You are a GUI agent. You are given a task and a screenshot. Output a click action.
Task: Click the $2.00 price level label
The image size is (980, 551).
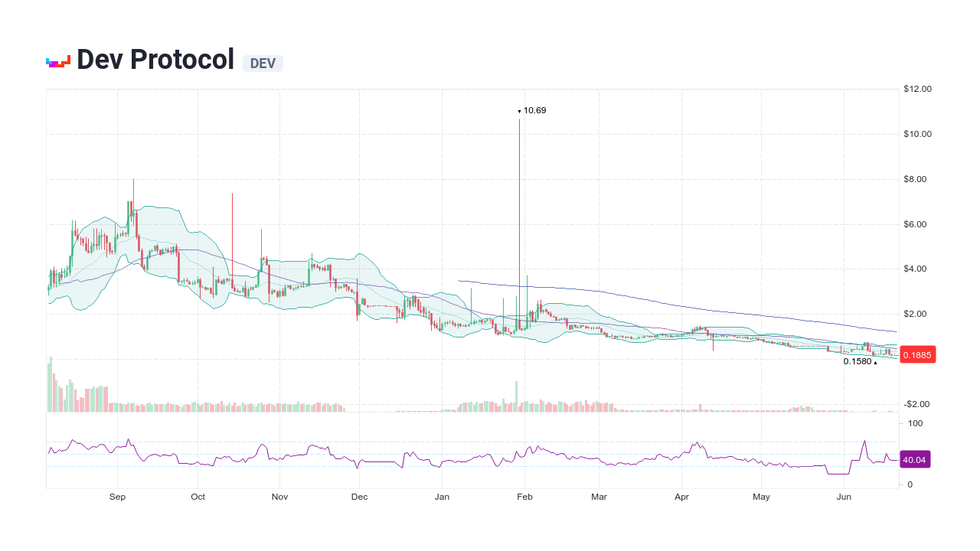click(916, 314)
